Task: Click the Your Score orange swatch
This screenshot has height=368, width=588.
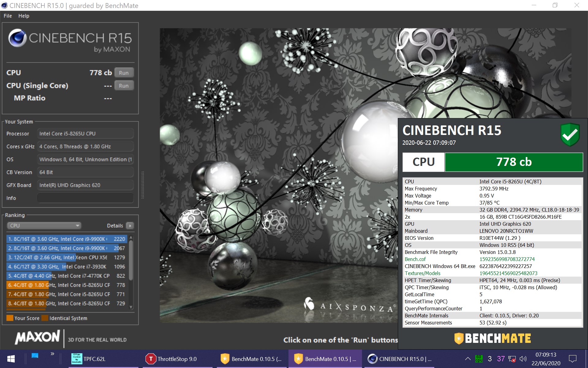Action: 10,318
